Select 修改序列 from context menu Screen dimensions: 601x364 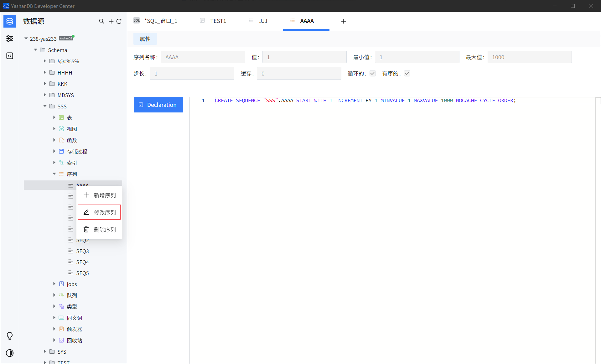(99, 212)
